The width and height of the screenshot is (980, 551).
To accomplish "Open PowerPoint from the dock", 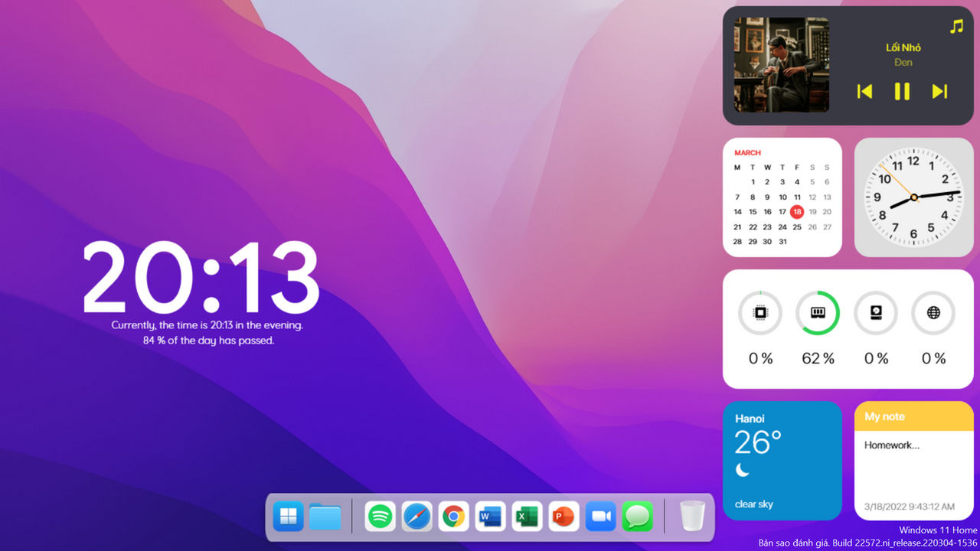I will (x=564, y=517).
